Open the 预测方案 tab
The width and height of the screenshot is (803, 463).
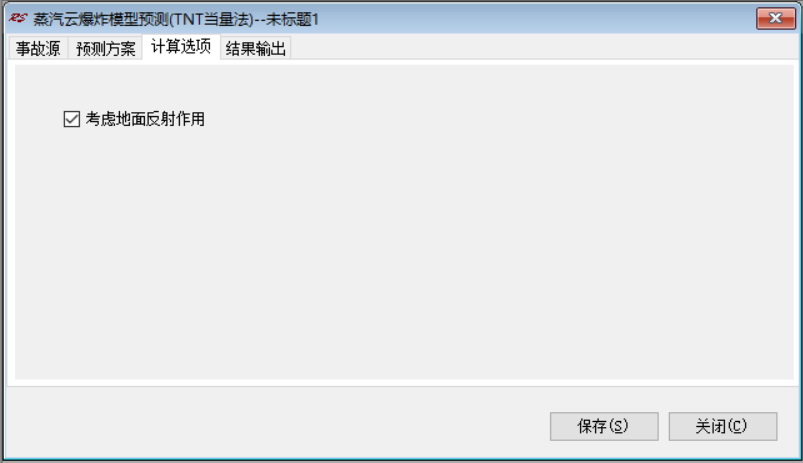[105, 49]
